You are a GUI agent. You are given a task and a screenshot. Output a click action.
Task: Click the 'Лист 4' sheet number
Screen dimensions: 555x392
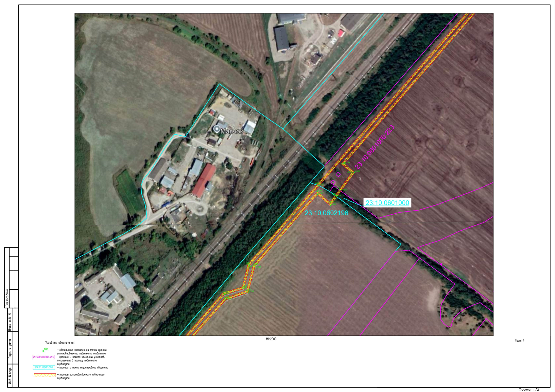519,341
